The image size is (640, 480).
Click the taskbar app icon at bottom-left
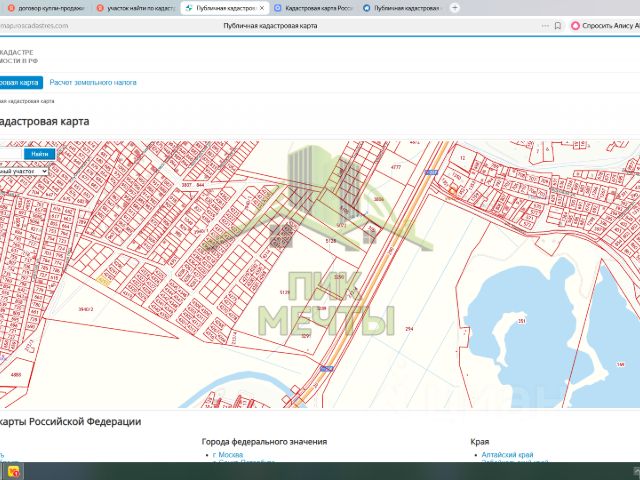coord(14,472)
